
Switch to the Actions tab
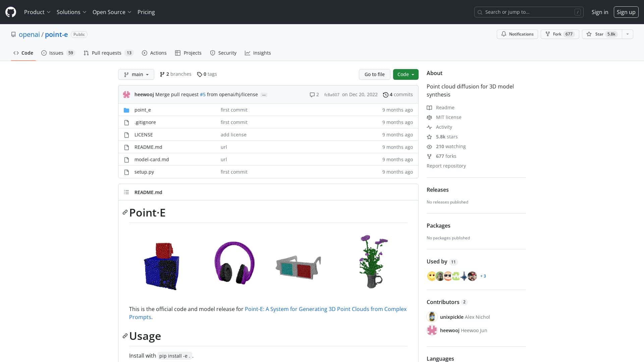(154, 53)
